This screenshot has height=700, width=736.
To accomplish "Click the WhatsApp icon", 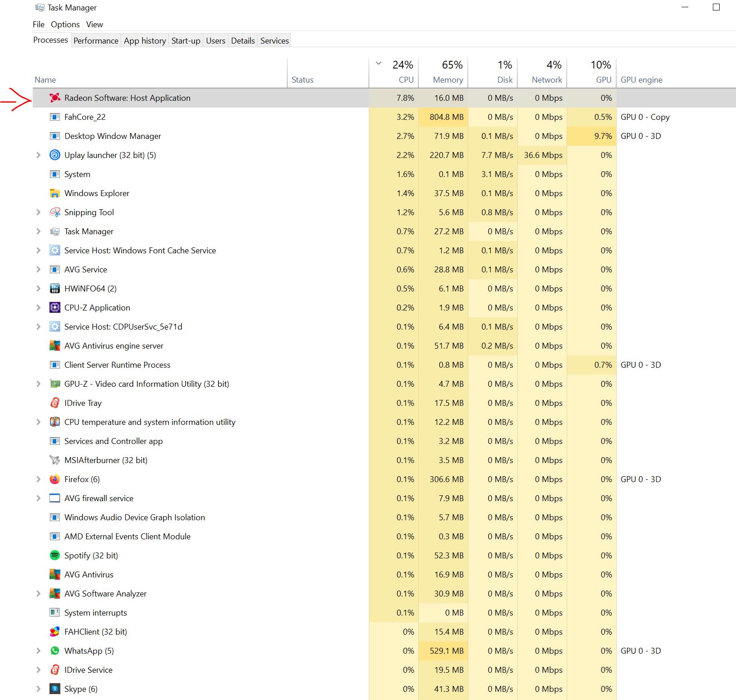I will 55,651.
